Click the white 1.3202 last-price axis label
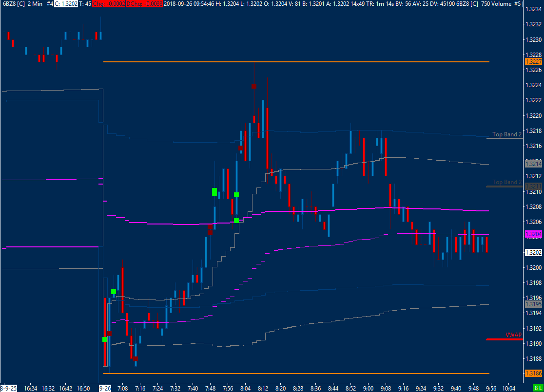The width and height of the screenshot is (544, 392). pos(534,252)
